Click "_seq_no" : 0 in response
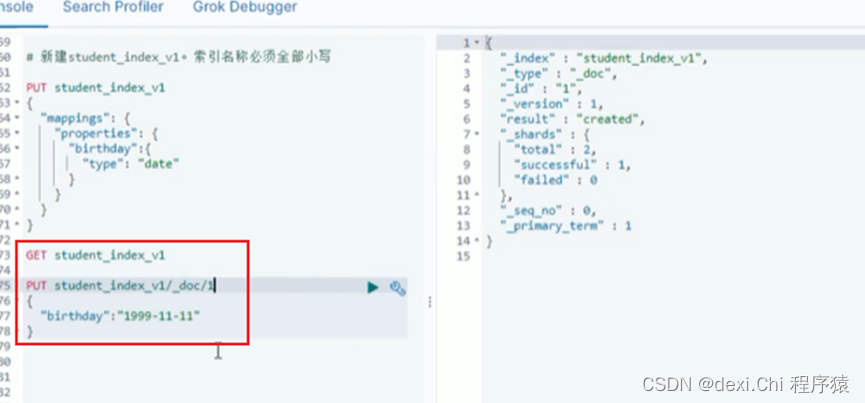This screenshot has width=865, height=403. [548, 210]
